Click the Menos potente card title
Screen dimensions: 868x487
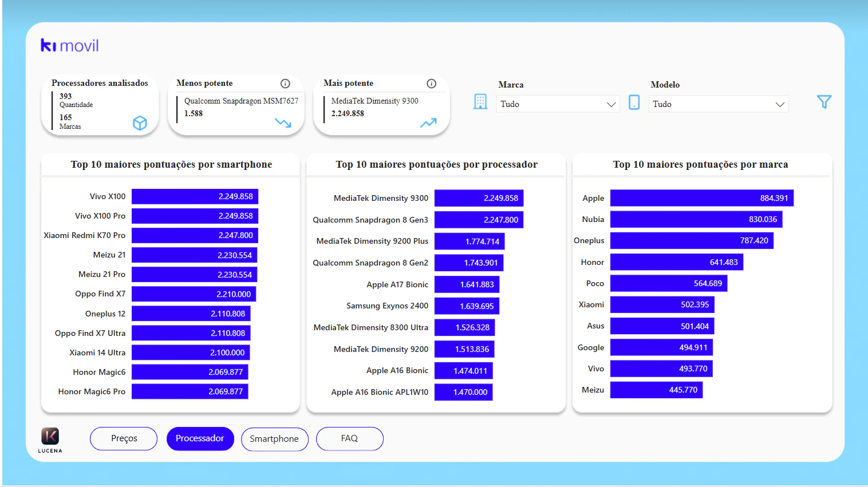[x=204, y=83]
